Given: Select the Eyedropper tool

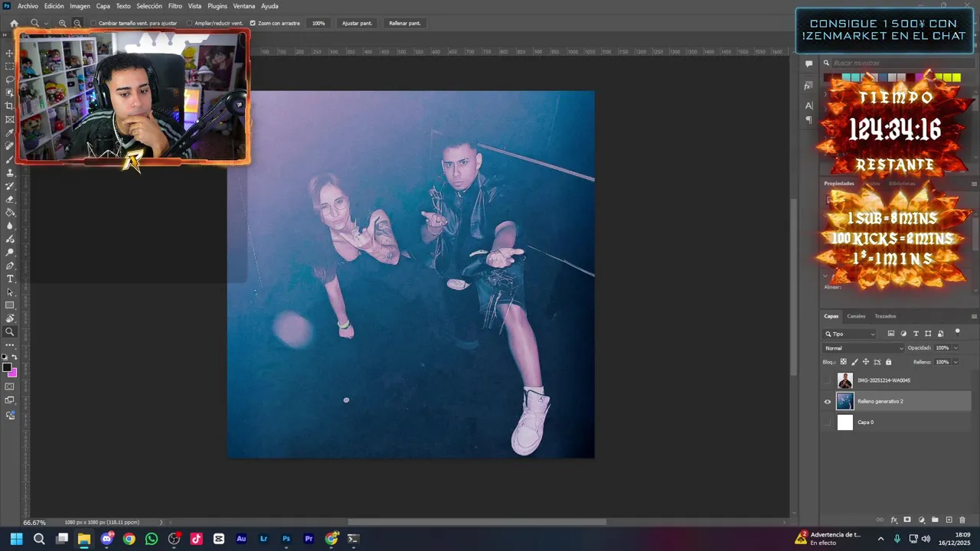Looking at the screenshot, I should [x=10, y=133].
